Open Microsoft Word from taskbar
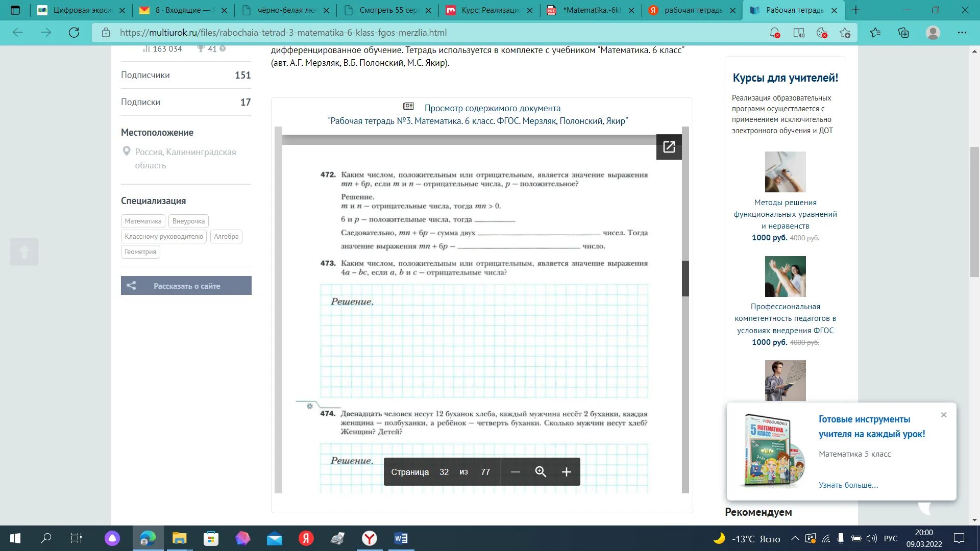The image size is (980, 551). click(401, 538)
